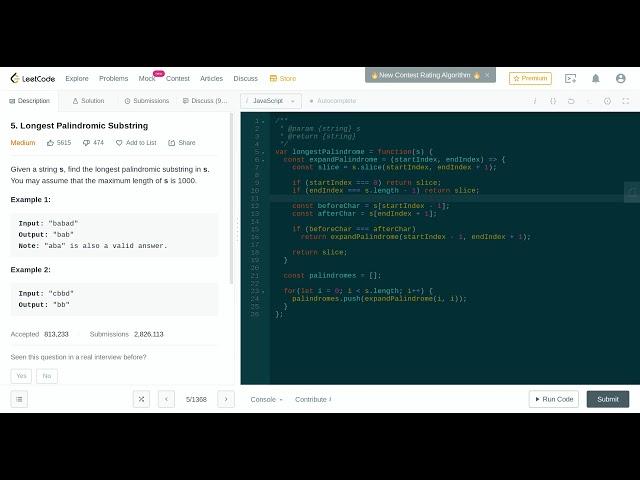Toggle fullscreen editor icon
Viewport: 640px width, 480px height.
coord(625,101)
